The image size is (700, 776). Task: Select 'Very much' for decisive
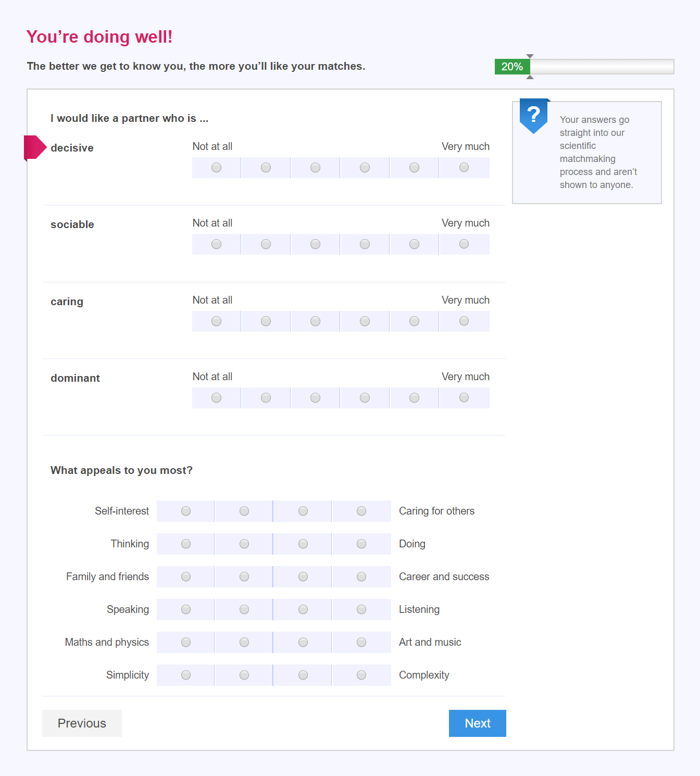(x=464, y=167)
